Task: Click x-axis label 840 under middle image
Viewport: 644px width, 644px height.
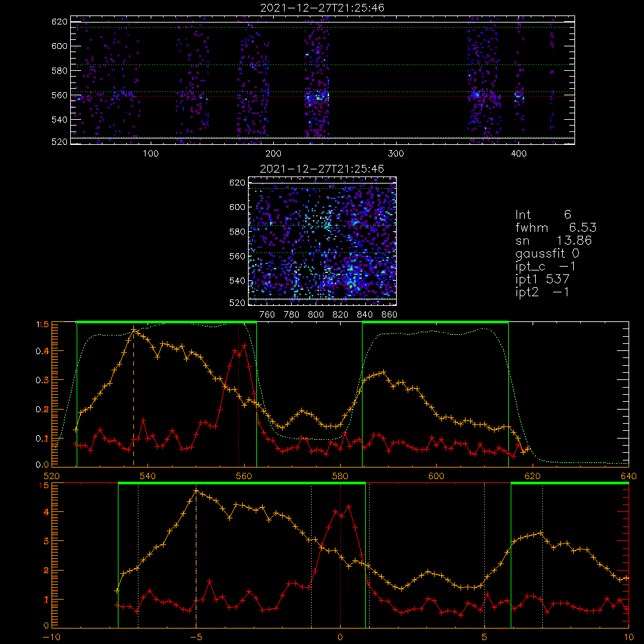Action: click(x=365, y=315)
